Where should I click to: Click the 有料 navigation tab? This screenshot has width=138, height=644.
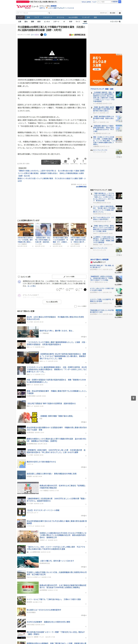[x=95, y=17]
